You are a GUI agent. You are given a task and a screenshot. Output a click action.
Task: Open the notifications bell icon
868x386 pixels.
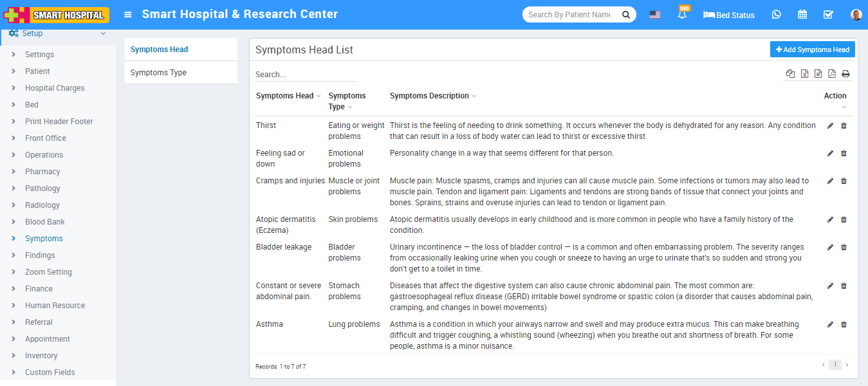(x=681, y=15)
